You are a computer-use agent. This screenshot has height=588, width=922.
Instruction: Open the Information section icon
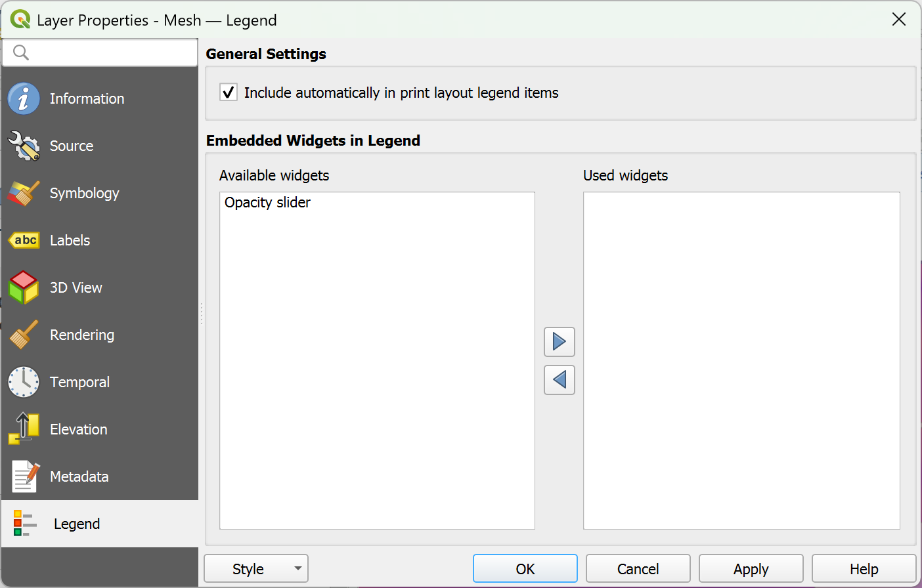[24, 98]
